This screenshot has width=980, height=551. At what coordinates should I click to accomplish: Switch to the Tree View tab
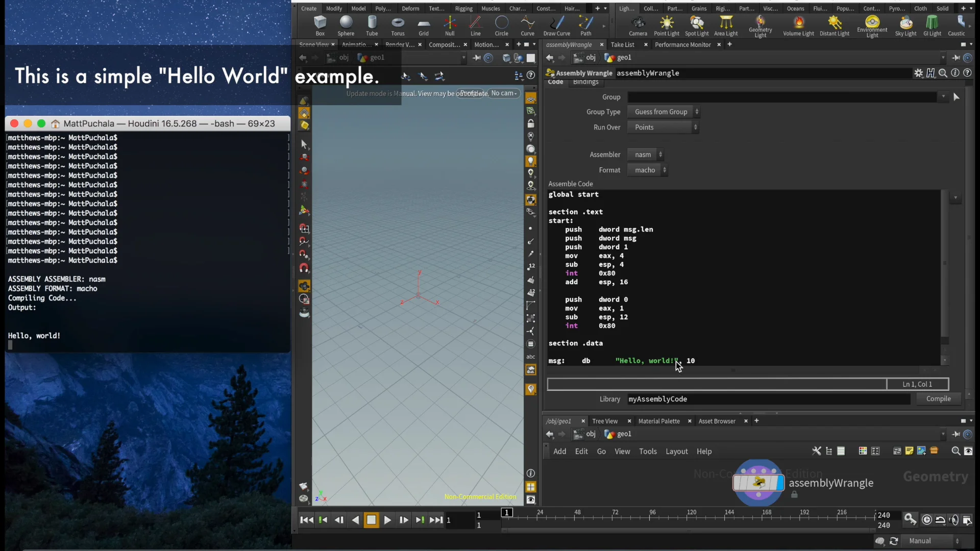tap(605, 421)
